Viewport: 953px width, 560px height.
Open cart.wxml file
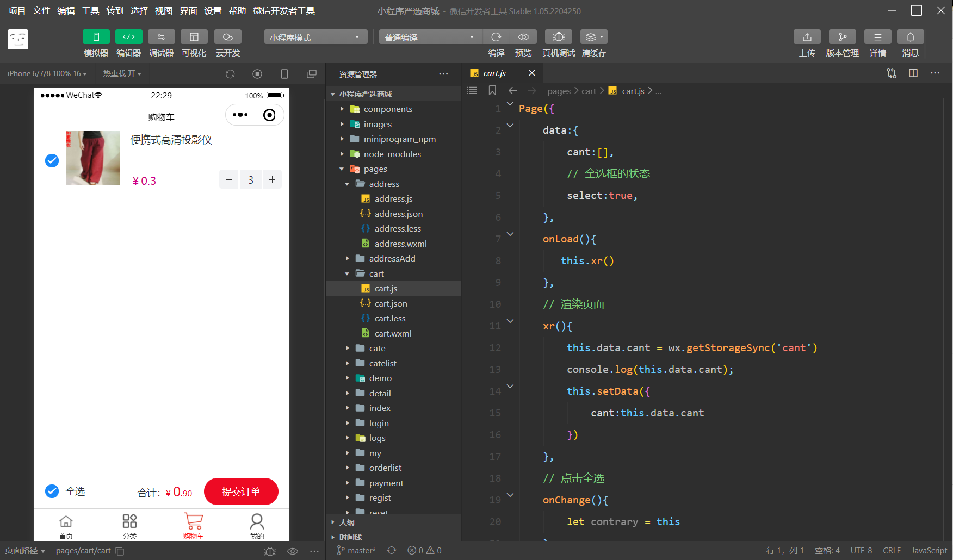click(x=394, y=334)
